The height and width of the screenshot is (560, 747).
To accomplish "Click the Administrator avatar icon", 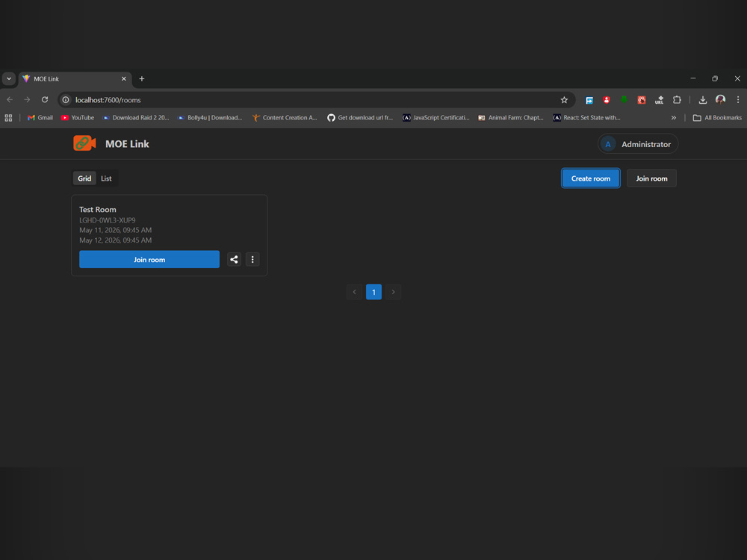I will tap(608, 144).
